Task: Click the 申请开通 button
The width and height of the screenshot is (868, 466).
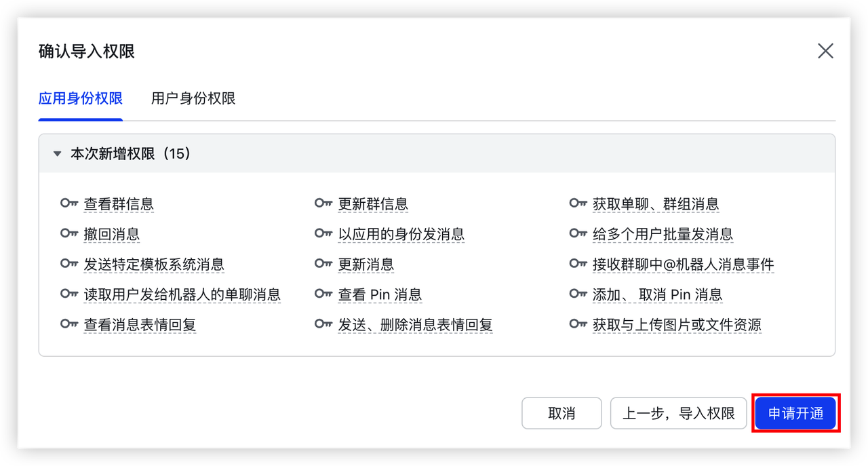Action: [795, 413]
